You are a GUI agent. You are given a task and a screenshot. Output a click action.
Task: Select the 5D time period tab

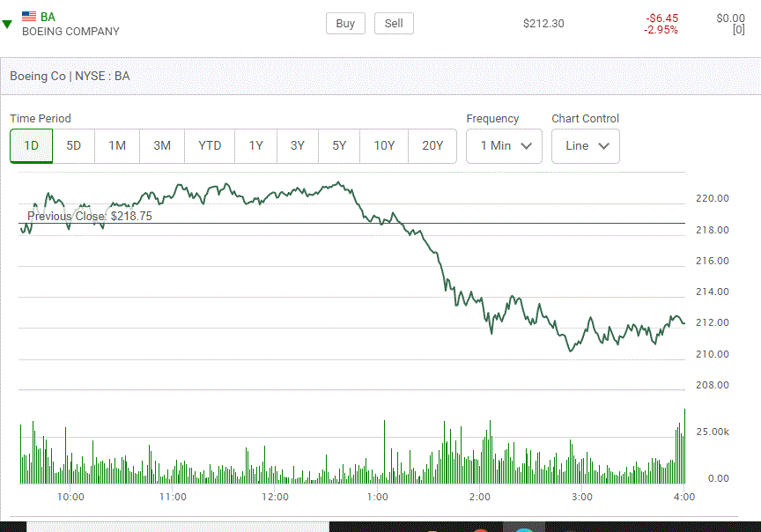(74, 145)
